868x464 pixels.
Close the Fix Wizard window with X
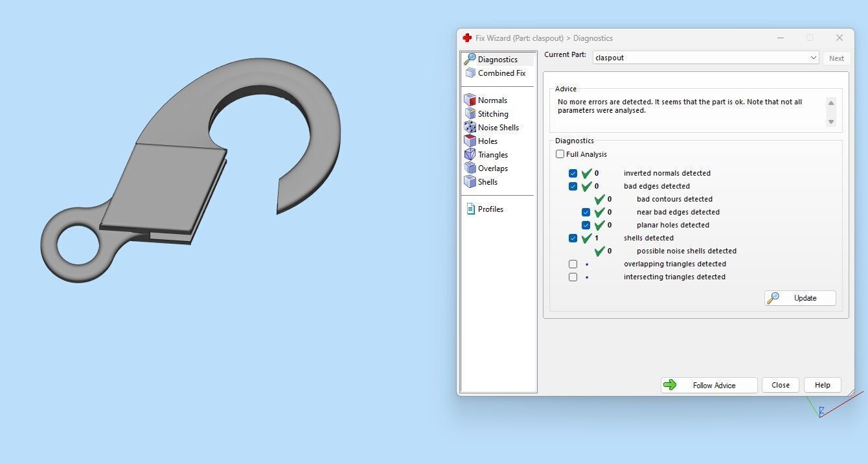839,38
